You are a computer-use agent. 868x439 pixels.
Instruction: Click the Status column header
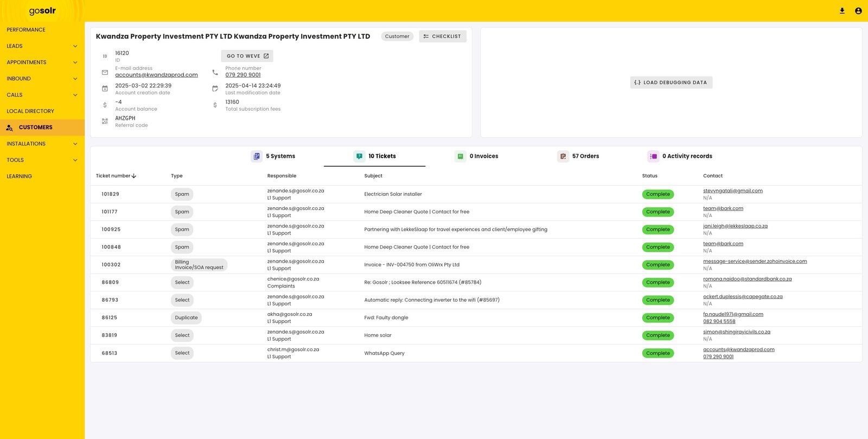650,176
